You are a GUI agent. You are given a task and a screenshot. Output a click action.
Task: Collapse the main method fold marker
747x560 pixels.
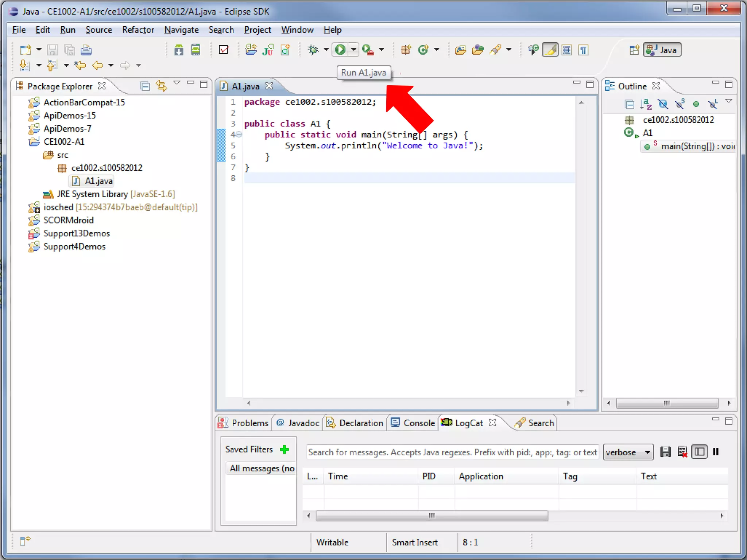click(239, 135)
